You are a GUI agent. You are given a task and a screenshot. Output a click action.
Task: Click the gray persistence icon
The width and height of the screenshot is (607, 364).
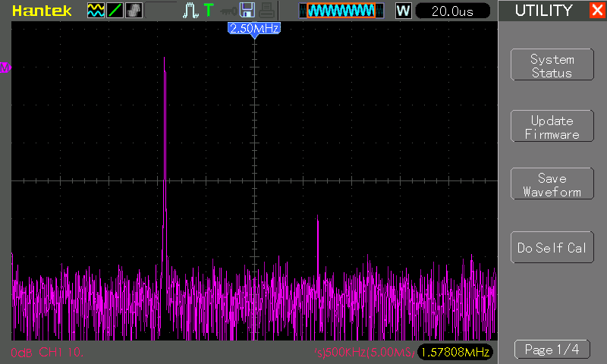[134, 11]
